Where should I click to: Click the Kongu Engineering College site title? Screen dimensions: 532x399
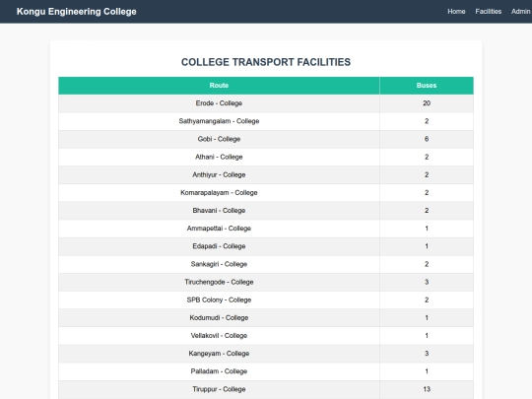(77, 12)
